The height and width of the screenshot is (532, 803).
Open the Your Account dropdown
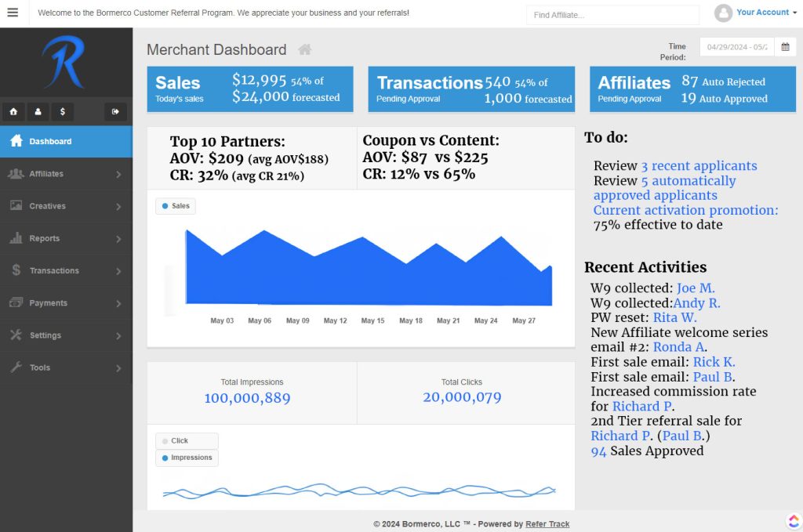click(x=755, y=13)
